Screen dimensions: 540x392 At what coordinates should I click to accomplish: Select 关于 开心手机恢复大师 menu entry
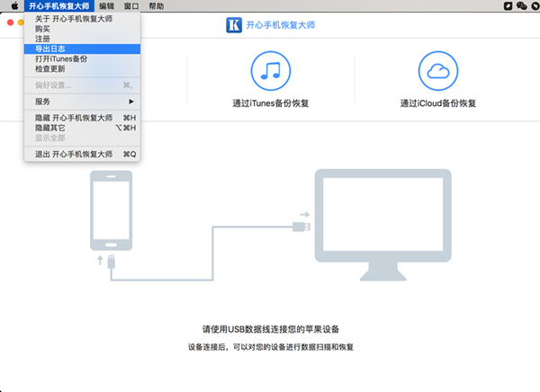[82, 19]
